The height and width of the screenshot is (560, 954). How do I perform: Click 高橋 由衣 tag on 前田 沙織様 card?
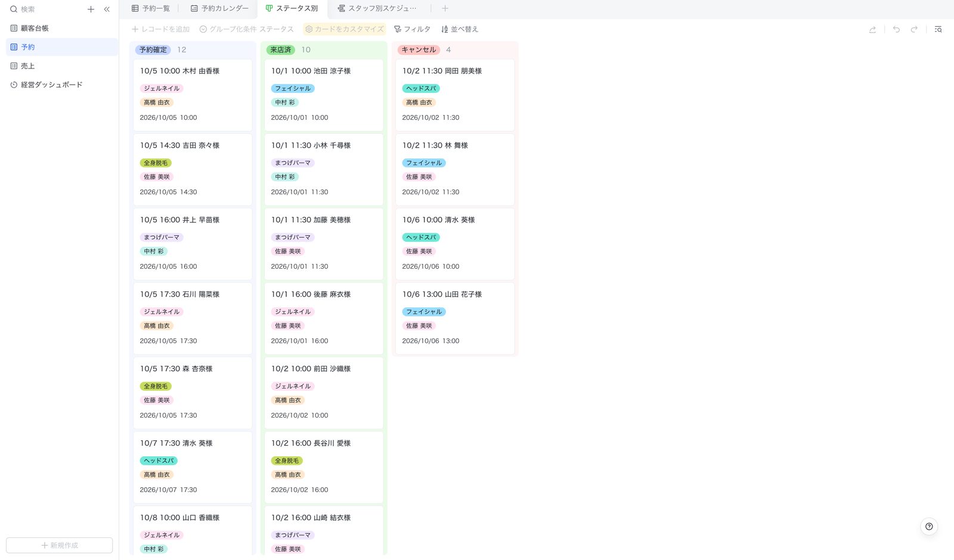288,400
